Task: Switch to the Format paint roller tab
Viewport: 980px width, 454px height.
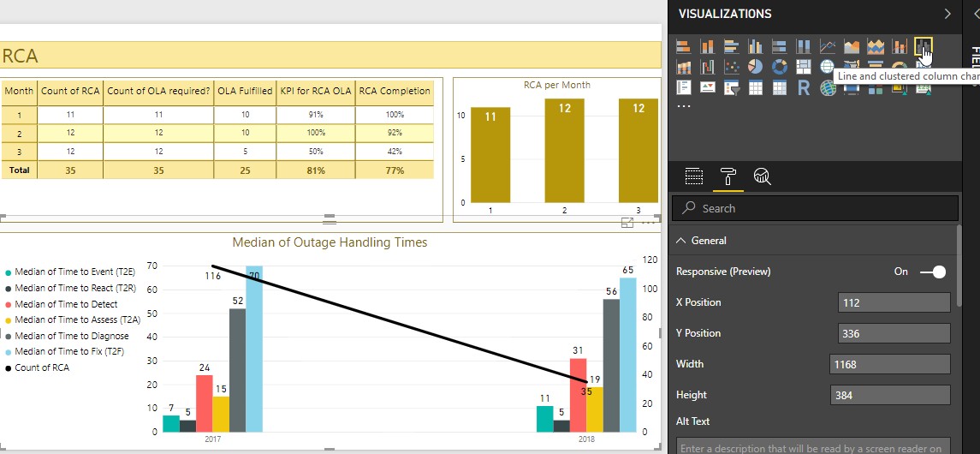Action: (x=728, y=176)
